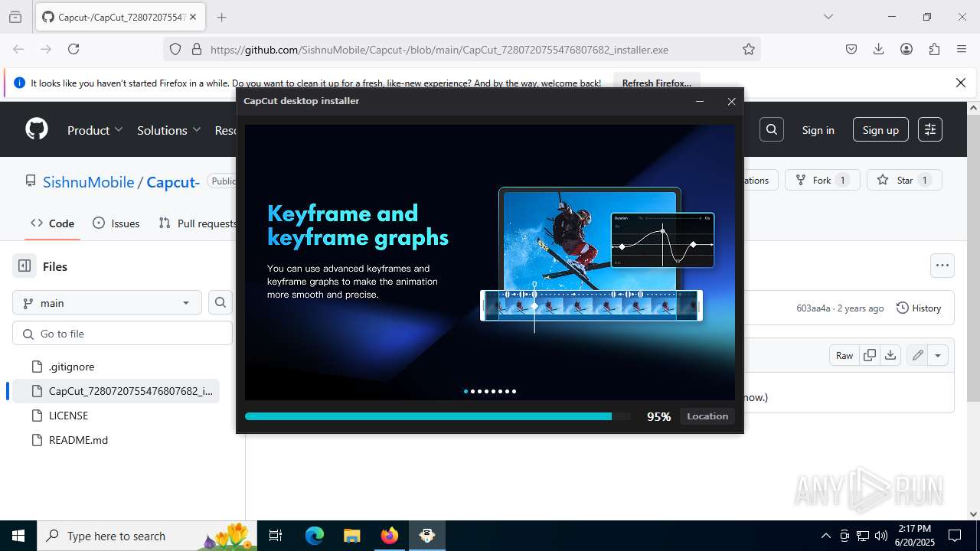Open SishnuMobile owner link
The height and width of the screenshot is (551, 980).
pyautogui.click(x=88, y=181)
